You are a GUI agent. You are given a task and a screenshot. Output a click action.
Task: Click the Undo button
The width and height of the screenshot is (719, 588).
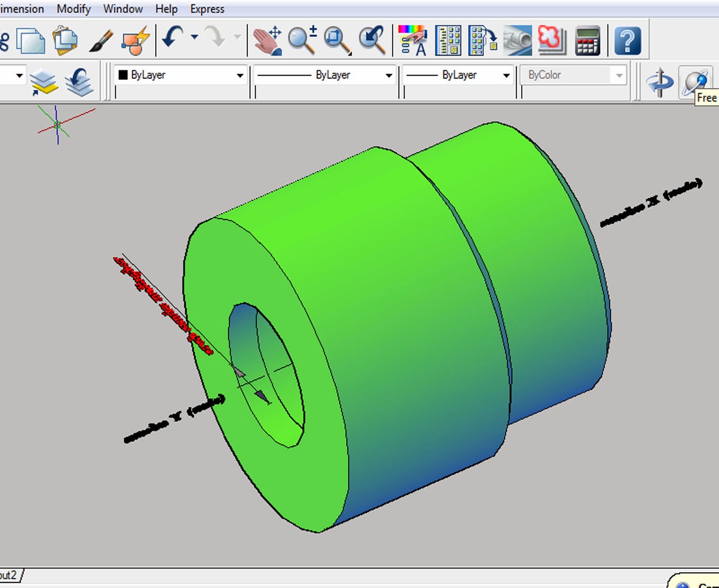click(x=171, y=37)
